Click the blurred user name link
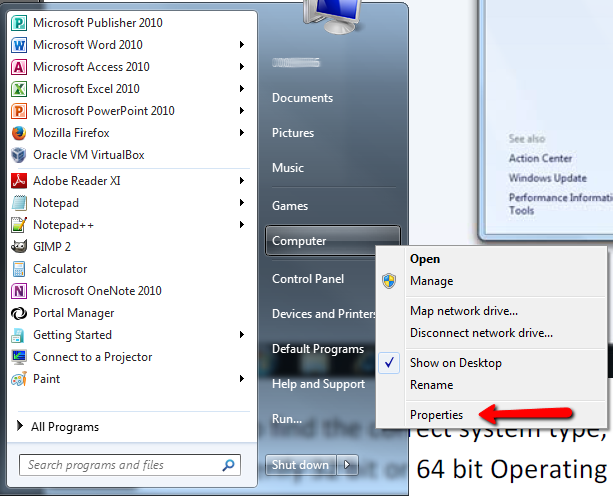The image size is (613, 496). click(x=296, y=63)
